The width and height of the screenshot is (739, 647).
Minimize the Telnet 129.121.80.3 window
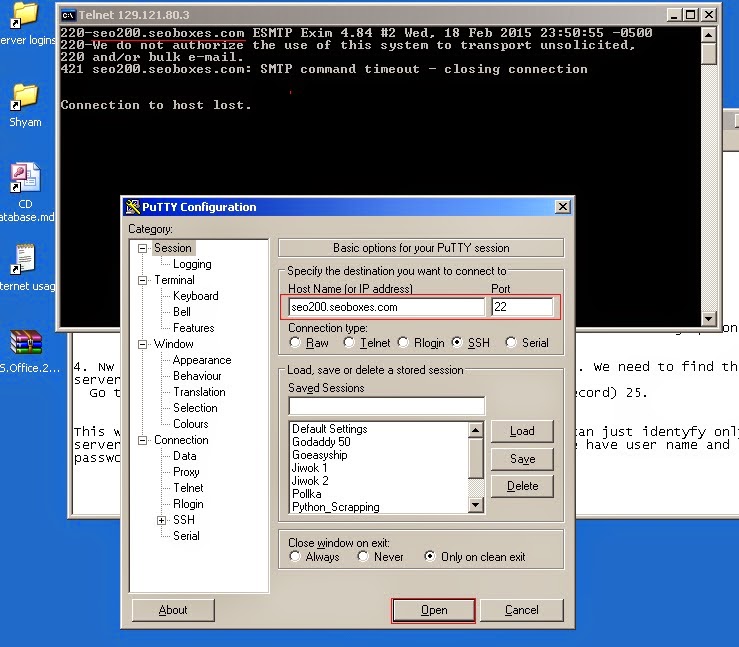click(674, 15)
